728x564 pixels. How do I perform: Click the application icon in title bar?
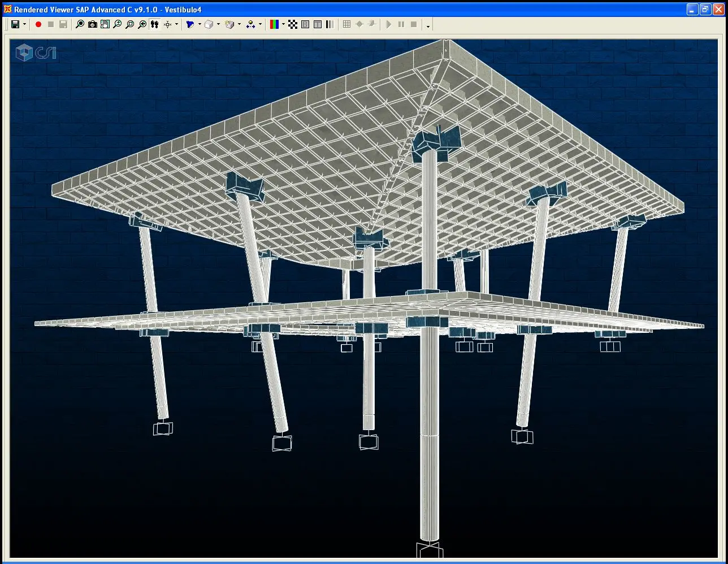[x=7, y=9]
